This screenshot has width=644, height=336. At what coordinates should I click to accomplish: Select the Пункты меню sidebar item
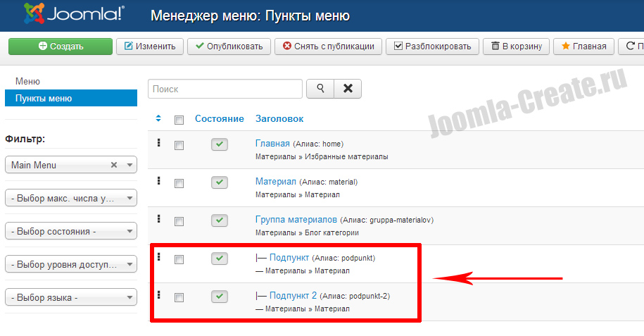(x=44, y=99)
